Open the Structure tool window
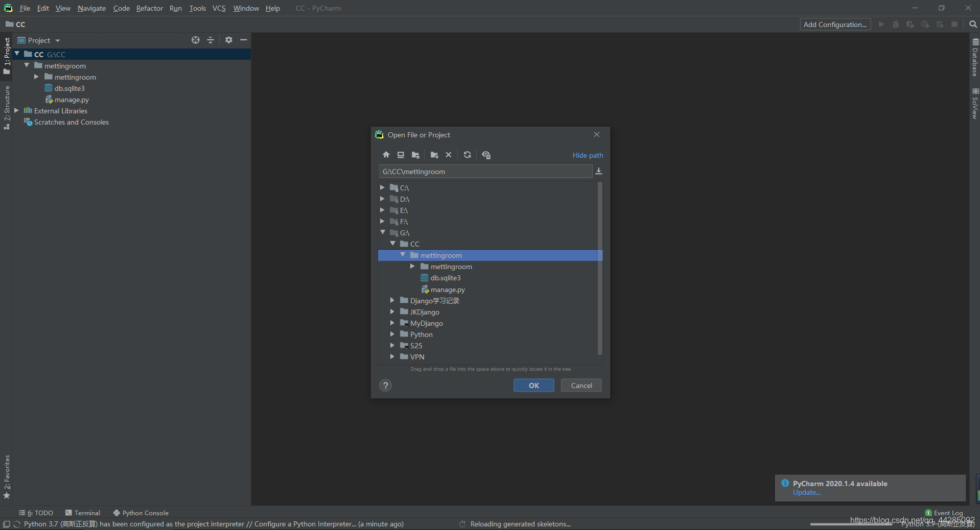The height and width of the screenshot is (530, 980). pyautogui.click(x=7, y=107)
